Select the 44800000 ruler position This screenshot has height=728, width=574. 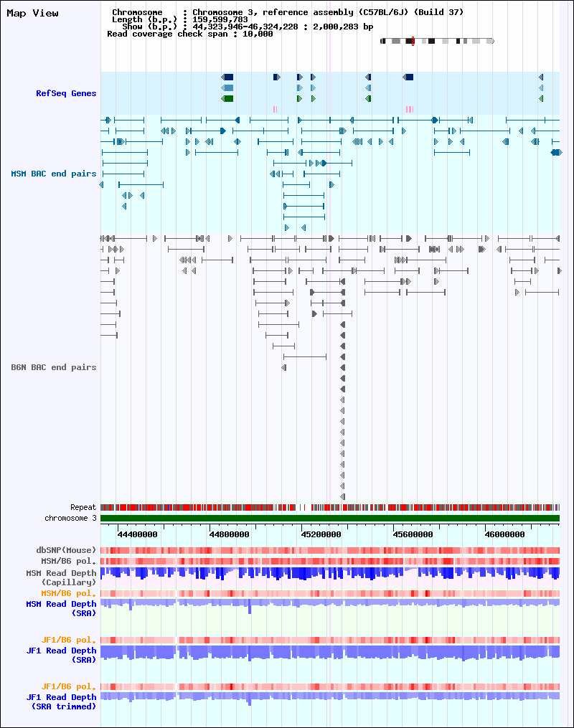point(230,534)
